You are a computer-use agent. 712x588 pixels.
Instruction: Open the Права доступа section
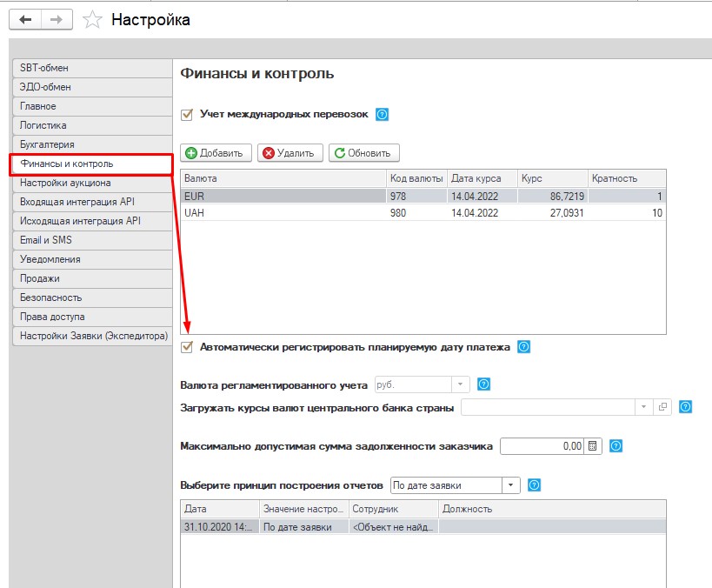pyautogui.click(x=93, y=317)
